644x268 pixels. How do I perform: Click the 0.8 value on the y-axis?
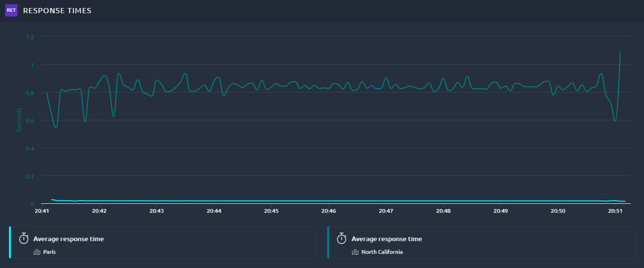[x=31, y=92]
